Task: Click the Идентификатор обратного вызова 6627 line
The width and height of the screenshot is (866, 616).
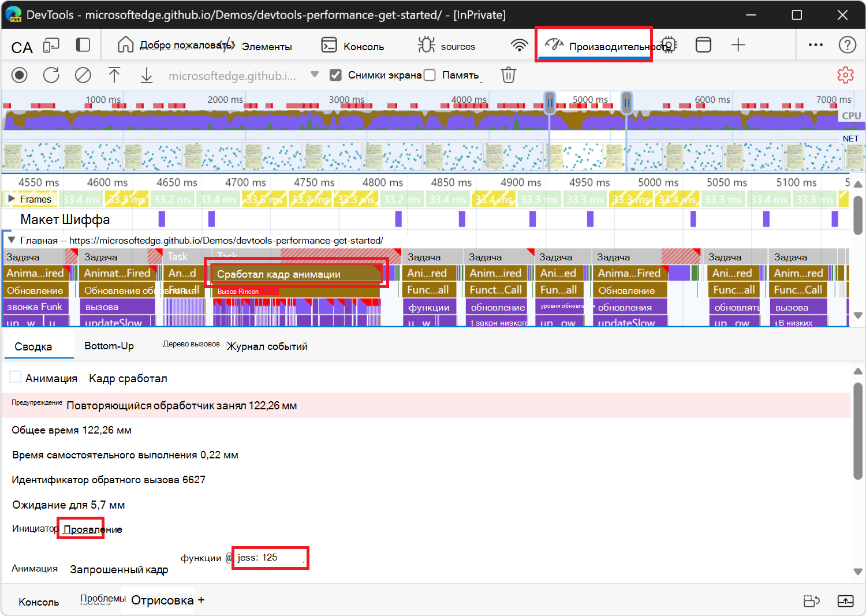Action: (109, 480)
